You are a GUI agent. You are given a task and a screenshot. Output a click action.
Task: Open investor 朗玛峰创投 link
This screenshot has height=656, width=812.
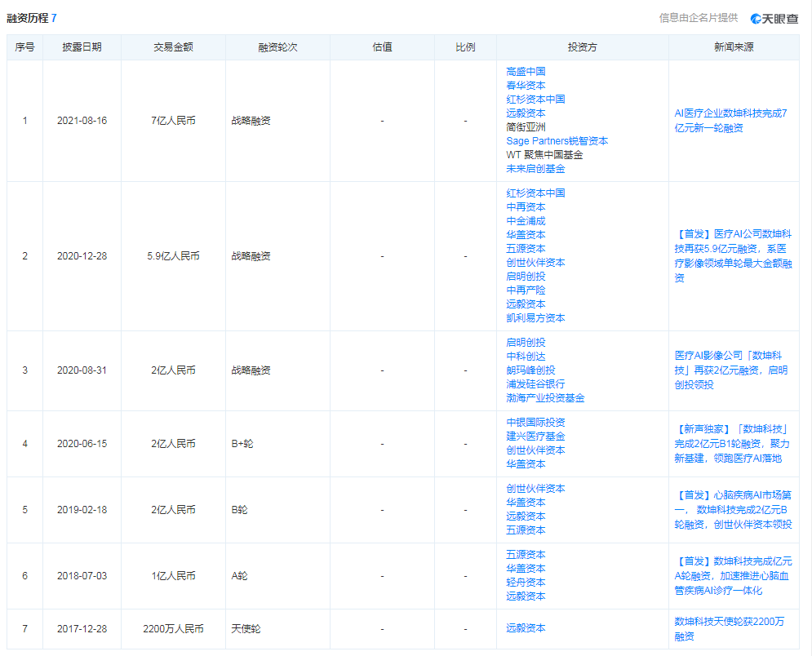coord(530,370)
